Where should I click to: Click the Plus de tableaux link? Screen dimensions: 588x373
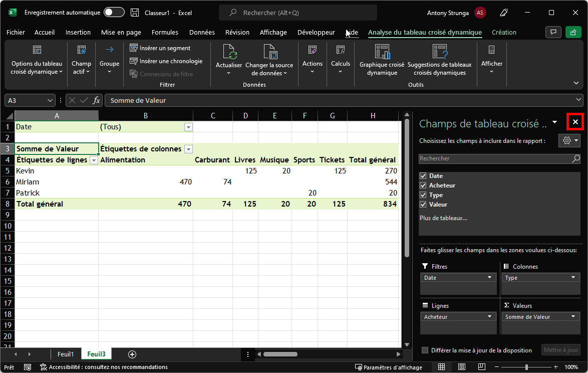[x=443, y=218]
